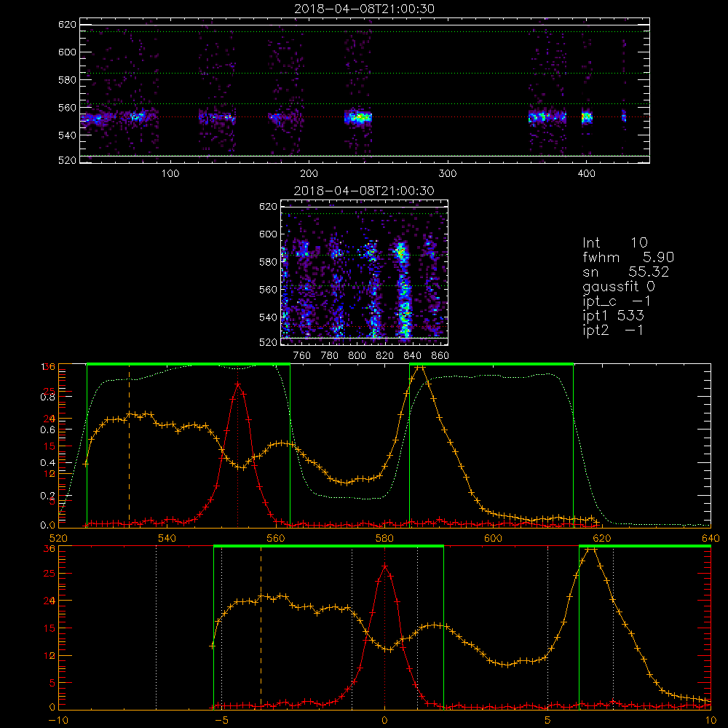Click the bright blob near x=400 in top spectrogram
The image size is (728, 728).
(x=587, y=117)
